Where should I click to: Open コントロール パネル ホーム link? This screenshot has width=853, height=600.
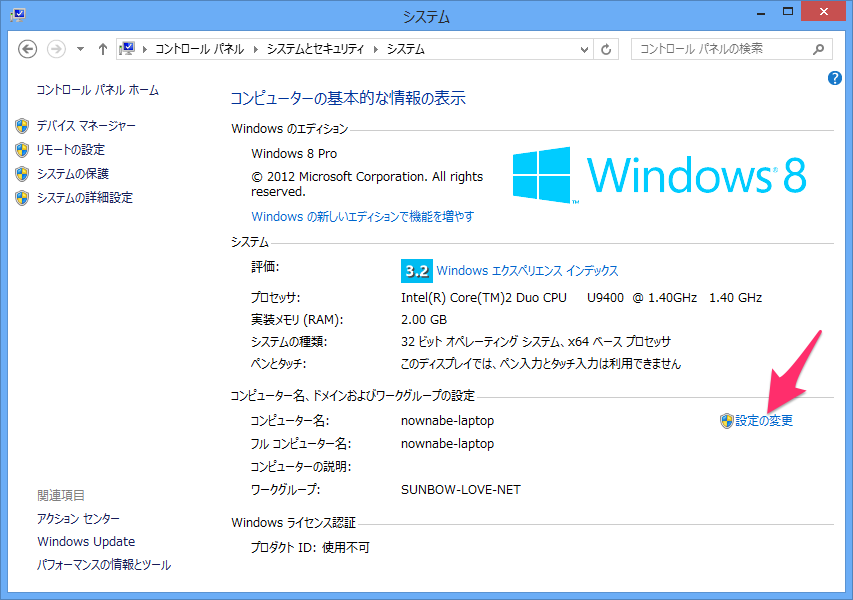97,90
